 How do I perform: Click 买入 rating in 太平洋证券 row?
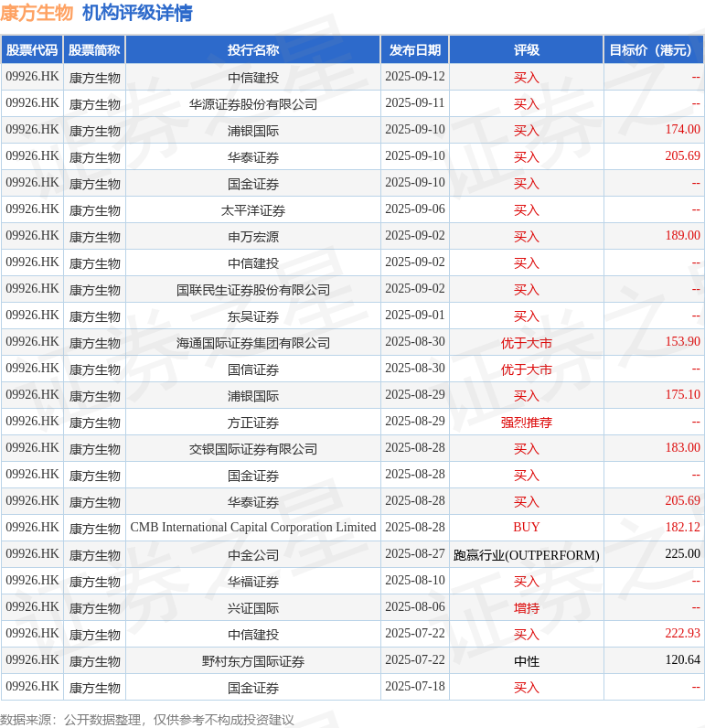pos(527,210)
